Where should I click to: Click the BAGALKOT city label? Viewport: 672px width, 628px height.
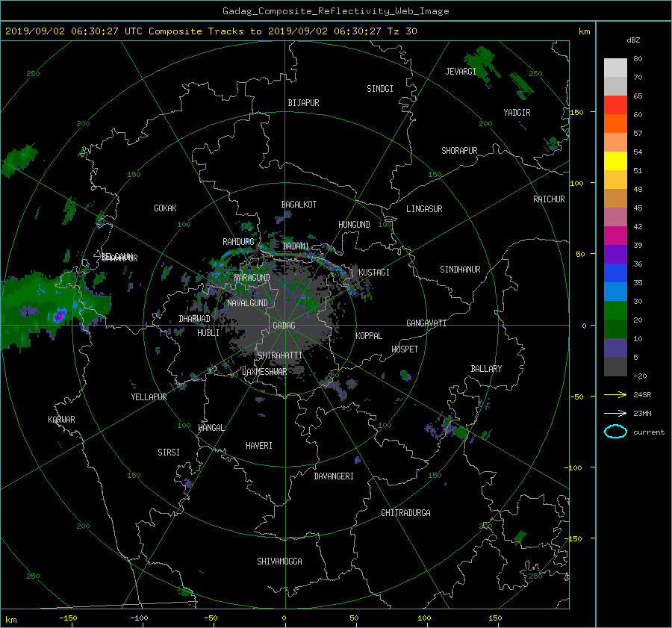pyautogui.click(x=299, y=205)
